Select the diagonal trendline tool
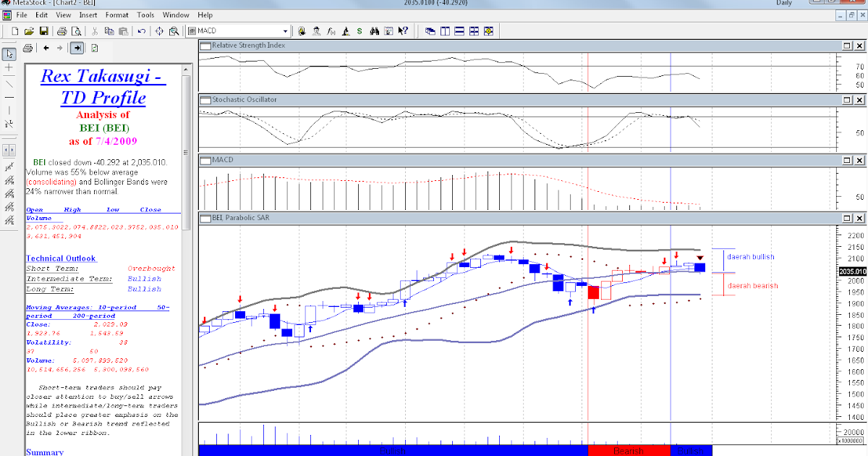This screenshot has width=868, height=456. pos(9,83)
